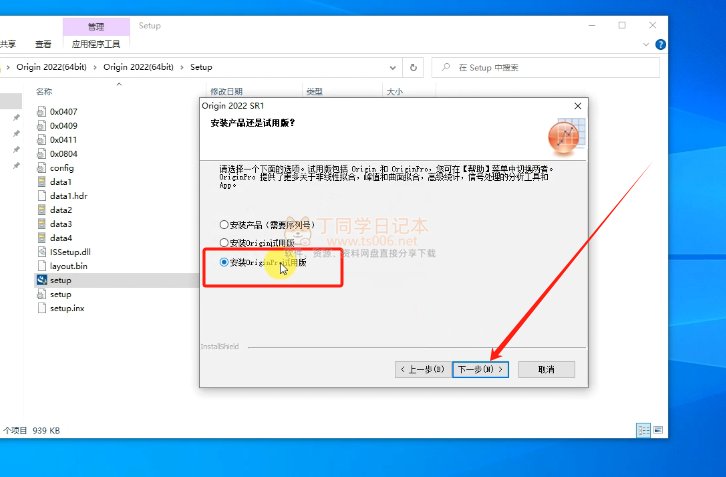726x477 pixels.
Task: Select the 0x0407 file icon
Action: 42,112
